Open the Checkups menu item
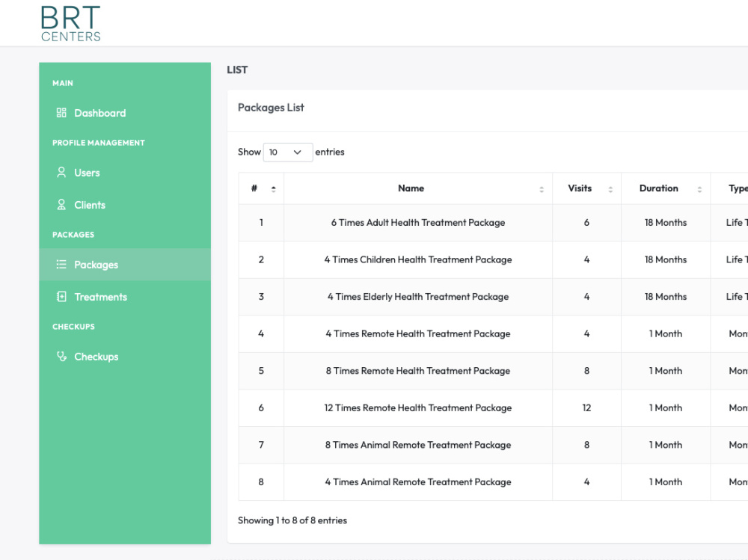 pyautogui.click(x=125, y=357)
